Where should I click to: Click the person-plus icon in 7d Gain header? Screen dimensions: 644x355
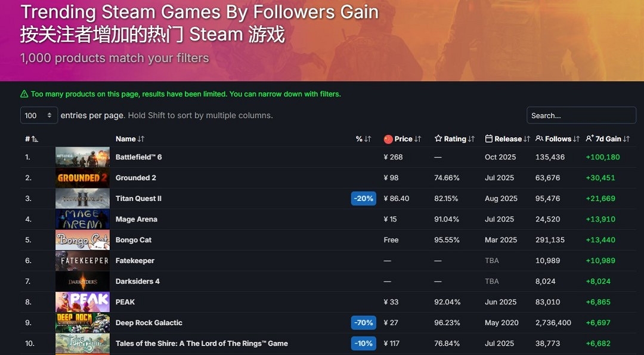coord(590,139)
